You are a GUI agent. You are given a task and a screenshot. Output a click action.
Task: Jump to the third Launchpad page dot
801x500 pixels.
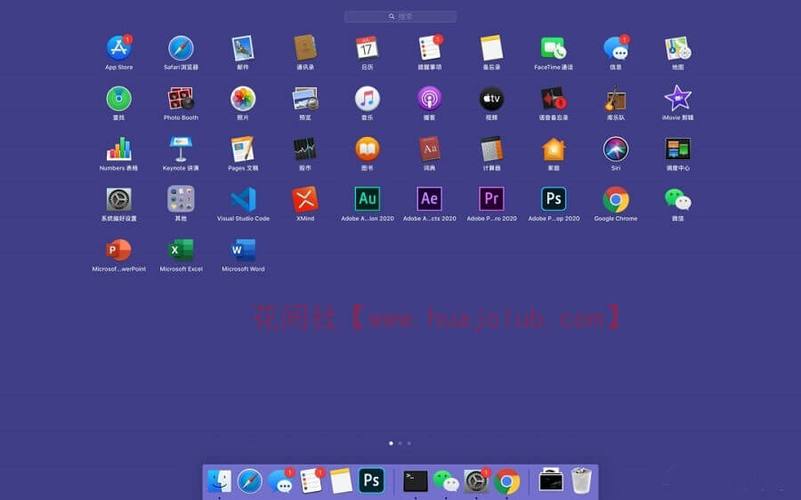click(x=409, y=443)
